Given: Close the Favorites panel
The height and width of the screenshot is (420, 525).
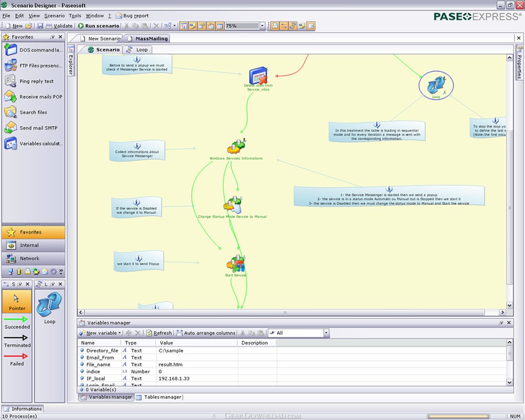Looking at the screenshot, I should [x=60, y=37].
